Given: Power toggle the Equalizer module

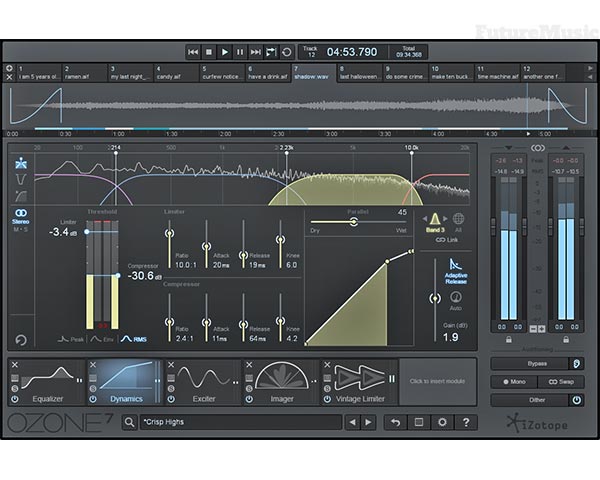Looking at the screenshot, I should tap(15, 399).
